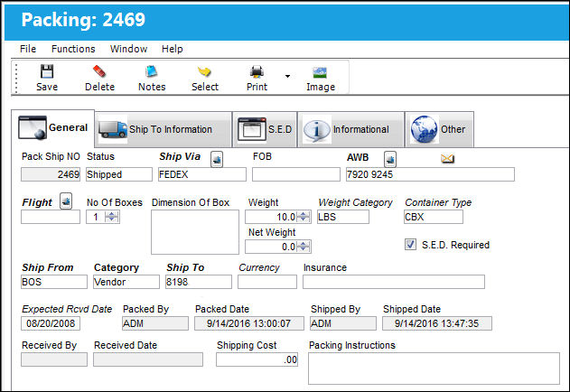Decrease No Of Boxes with the down arrow
The image size is (570, 392).
pos(111,219)
